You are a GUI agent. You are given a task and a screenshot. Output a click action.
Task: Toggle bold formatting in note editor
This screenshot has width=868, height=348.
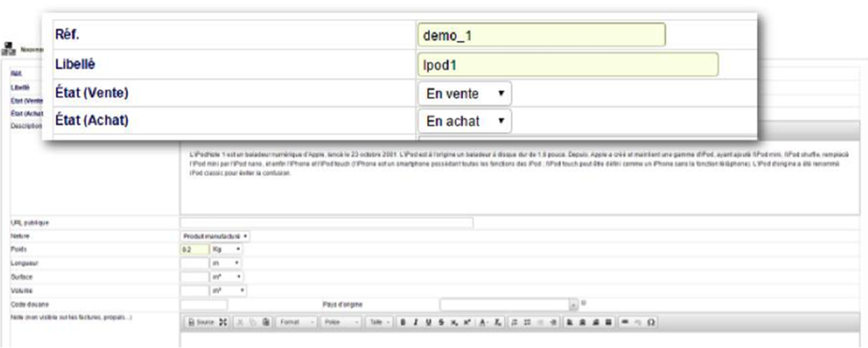click(x=402, y=322)
